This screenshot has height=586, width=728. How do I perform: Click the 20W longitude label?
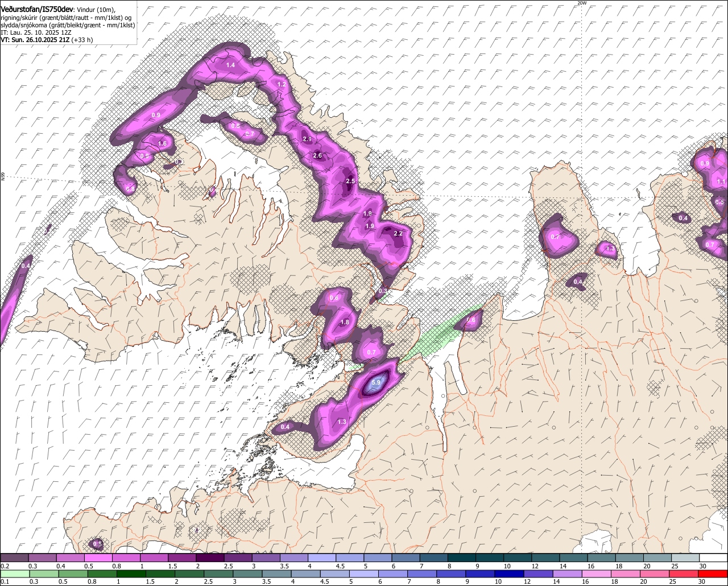coord(581,3)
